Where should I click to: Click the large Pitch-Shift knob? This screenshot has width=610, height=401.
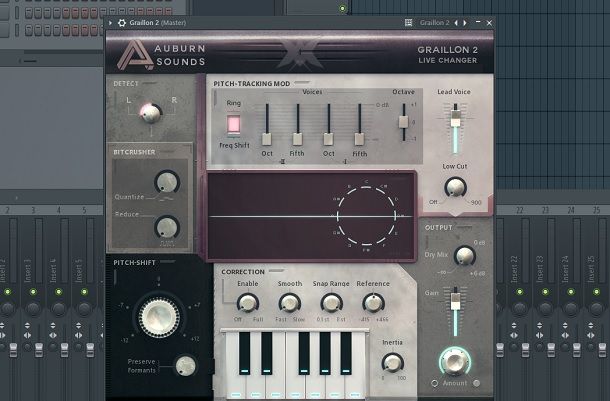159,317
